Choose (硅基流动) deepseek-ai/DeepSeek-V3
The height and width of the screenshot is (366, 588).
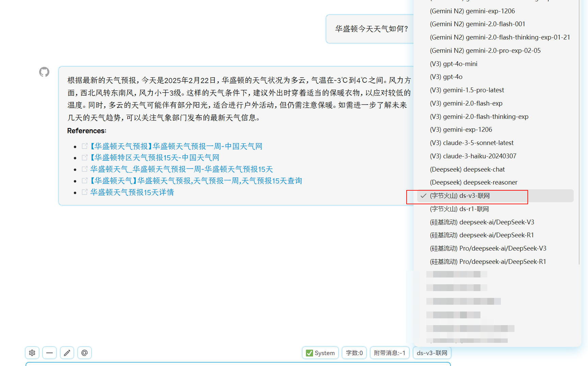pos(495,222)
